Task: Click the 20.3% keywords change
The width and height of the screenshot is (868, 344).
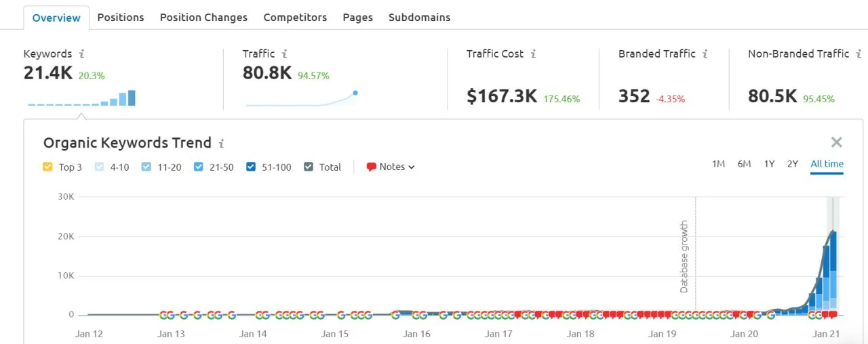Action: coord(92,76)
